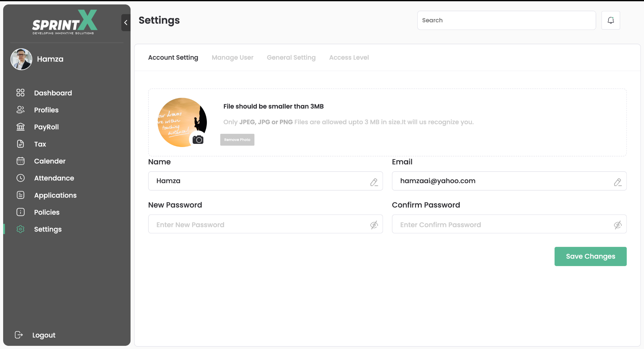Click the notification bell icon
Viewport: 644px width, 349px height.
click(x=610, y=20)
